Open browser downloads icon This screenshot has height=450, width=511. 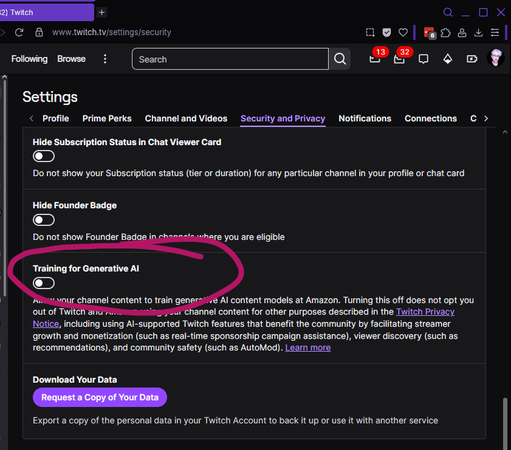point(478,33)
